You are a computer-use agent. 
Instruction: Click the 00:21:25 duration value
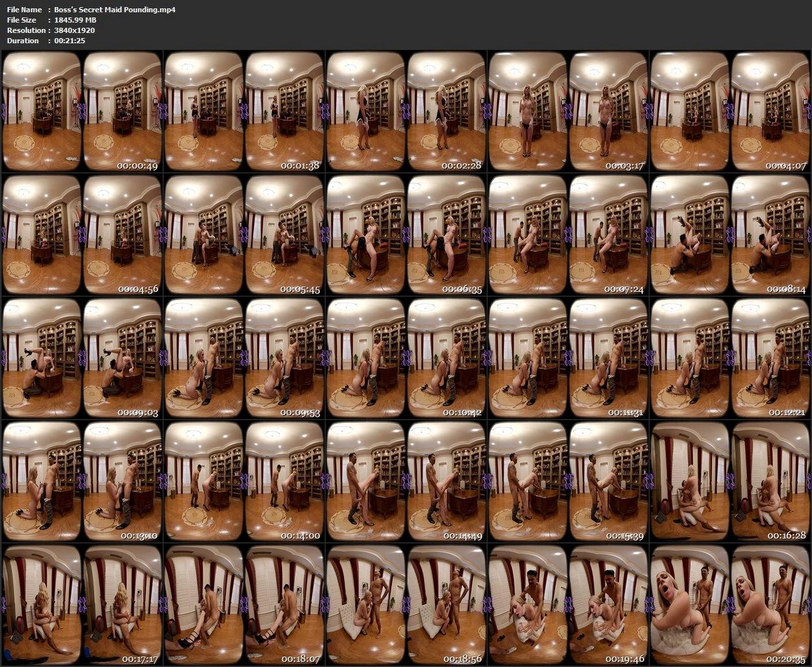(x=70, y=41)
